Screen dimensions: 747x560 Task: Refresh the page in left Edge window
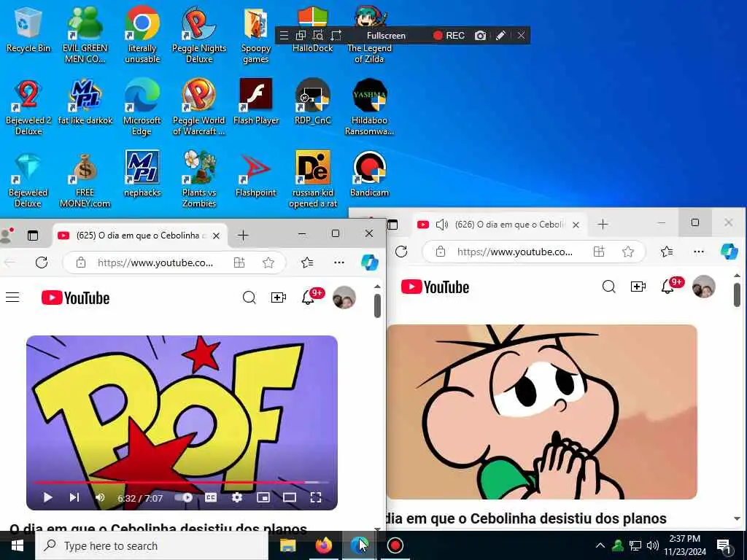click(x=42, y=262)
